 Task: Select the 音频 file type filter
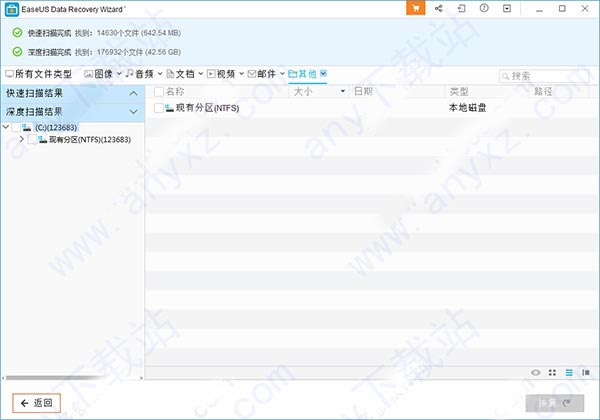pos(140,74)
